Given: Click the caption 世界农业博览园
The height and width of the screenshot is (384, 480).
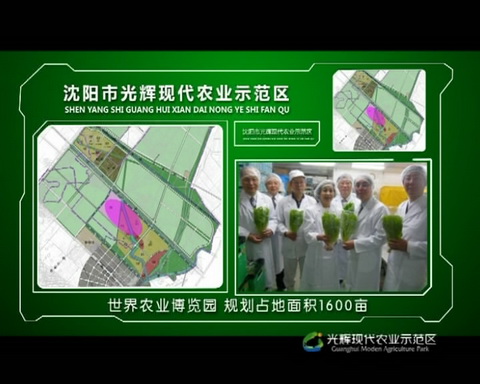Looking at the screenshot, I should [x=162, y=305].
